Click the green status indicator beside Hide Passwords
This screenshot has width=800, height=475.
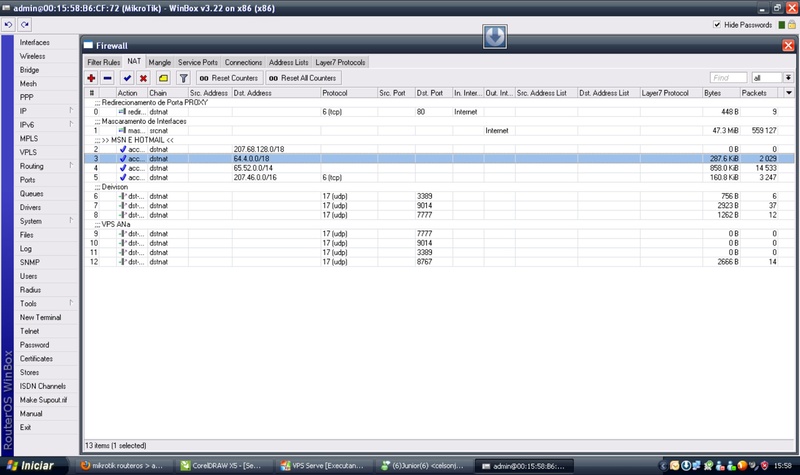782,24
